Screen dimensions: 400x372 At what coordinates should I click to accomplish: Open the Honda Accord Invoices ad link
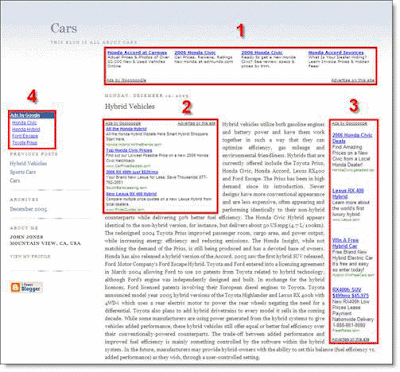tap(336, 53)
